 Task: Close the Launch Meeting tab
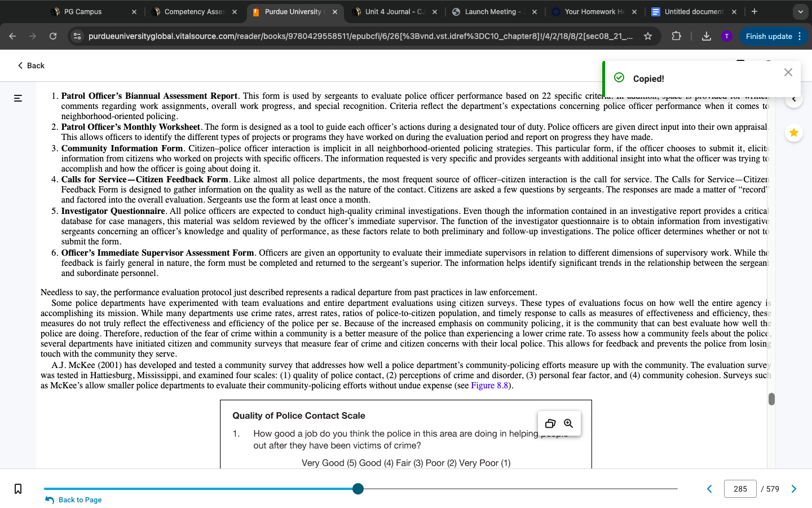pos(535,12)
